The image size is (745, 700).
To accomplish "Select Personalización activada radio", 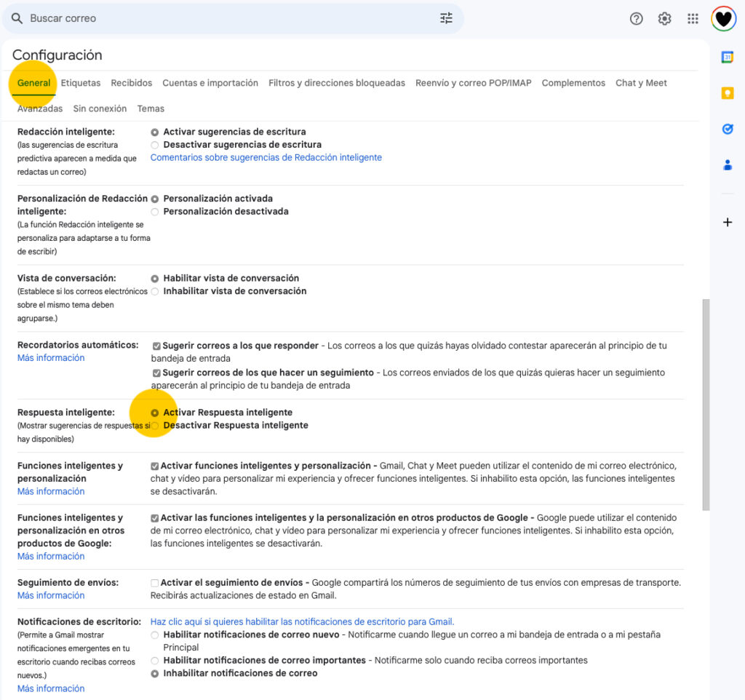I will [154, 199].
